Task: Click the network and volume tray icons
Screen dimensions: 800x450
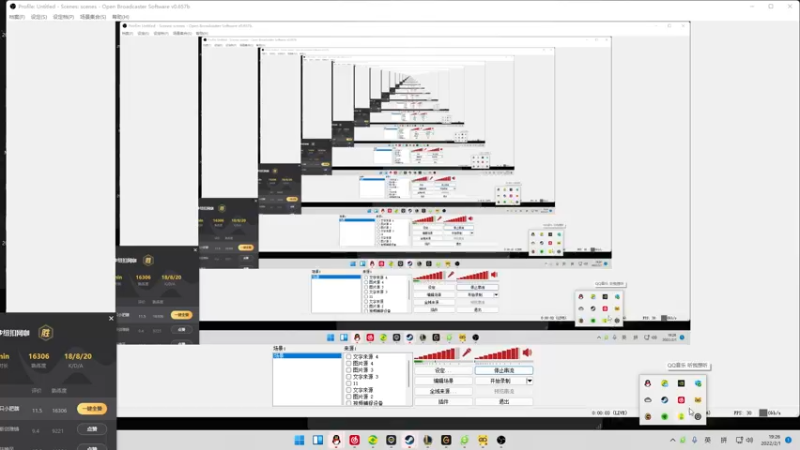Action: pos(744,440)
